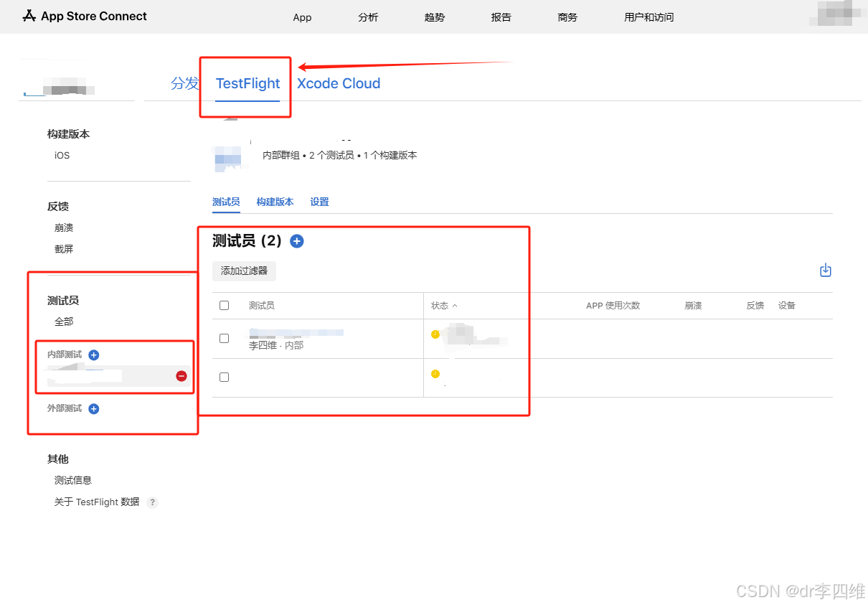
Task: Click the 内部测试 section heading
Action: 65,355
